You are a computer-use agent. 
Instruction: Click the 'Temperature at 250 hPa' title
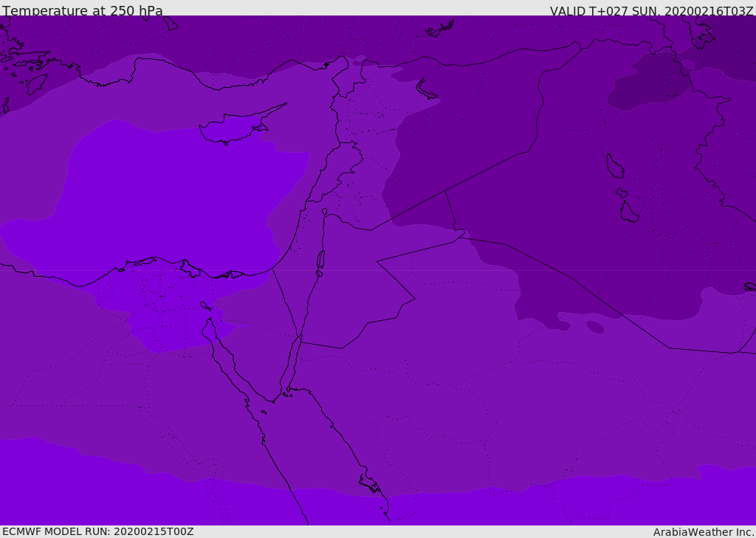[83, 10]
